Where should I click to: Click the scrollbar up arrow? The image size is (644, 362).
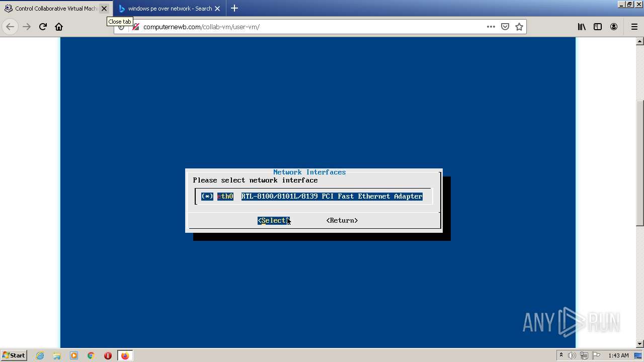pos(640,41)
